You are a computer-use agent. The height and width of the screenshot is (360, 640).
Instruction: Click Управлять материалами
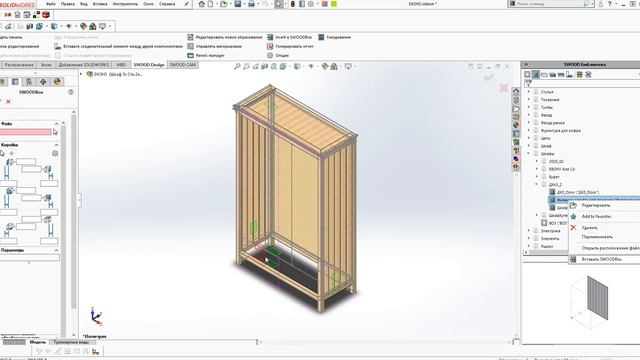click(x=215, y=46)
